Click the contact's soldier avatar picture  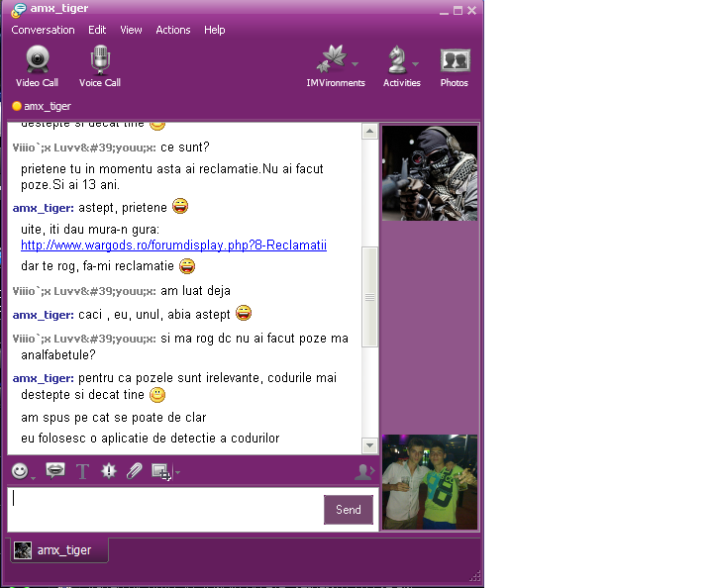[x=430, y=173]
